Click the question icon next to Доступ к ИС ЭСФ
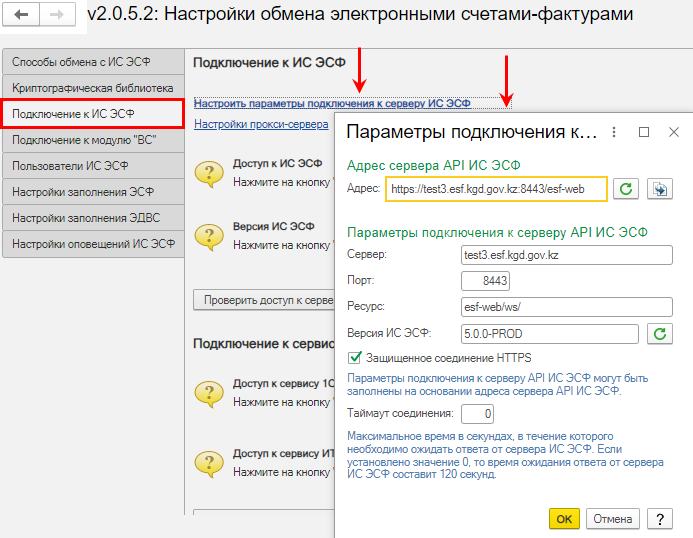The image size is (693, 538). click(x=209, y=174)
